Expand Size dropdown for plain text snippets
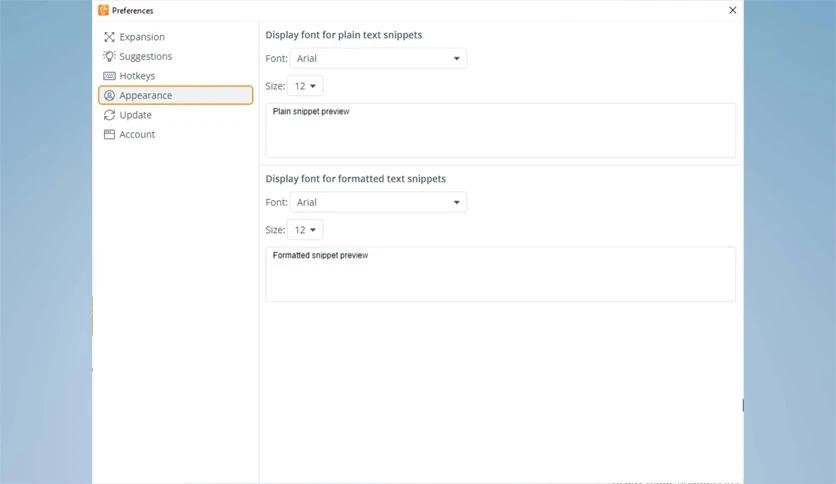Viewport: 836px width, 484px height. click(x=305, y=86)
